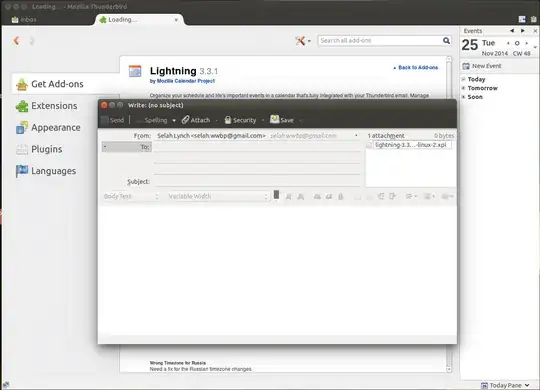Screen dimensions: 540x390
Task: Open the Spelling dropdown arrow
Action: pos(174,120)
